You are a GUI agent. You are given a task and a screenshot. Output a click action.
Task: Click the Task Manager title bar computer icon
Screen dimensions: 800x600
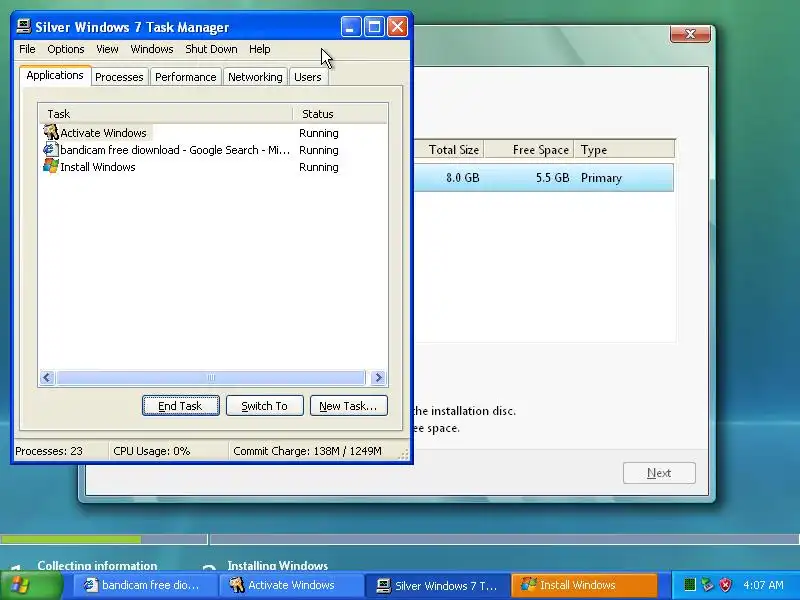pyautogui.click(x=23, y=26)
